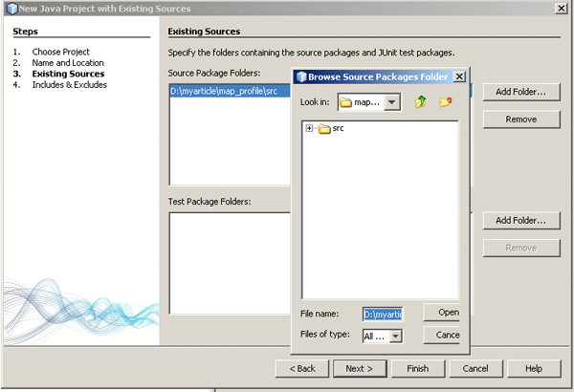The height and width of the screenshot is (392, 574).
Task: Open the Files of type dropdown
Action: click(395, 336)
